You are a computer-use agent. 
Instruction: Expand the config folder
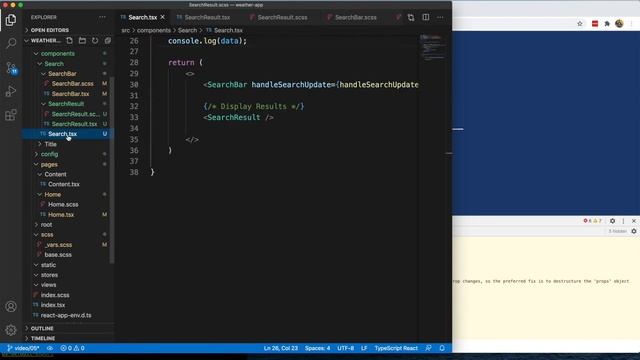coord(49,154)
